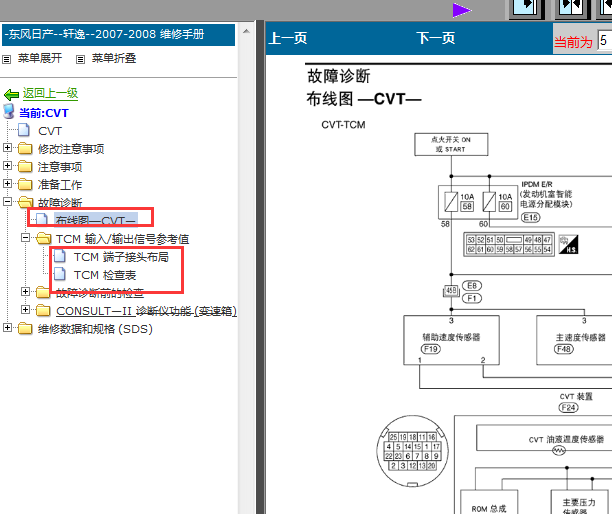Screen dimensions: 612x514
Task: Click the round F24 connector pin diagram
Action: [x=413, y=452]
